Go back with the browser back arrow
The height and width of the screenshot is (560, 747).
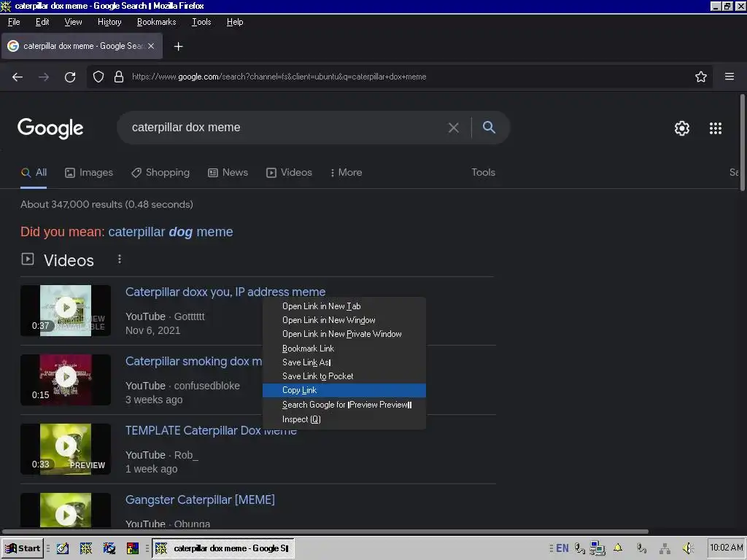[x=18, y=77]
